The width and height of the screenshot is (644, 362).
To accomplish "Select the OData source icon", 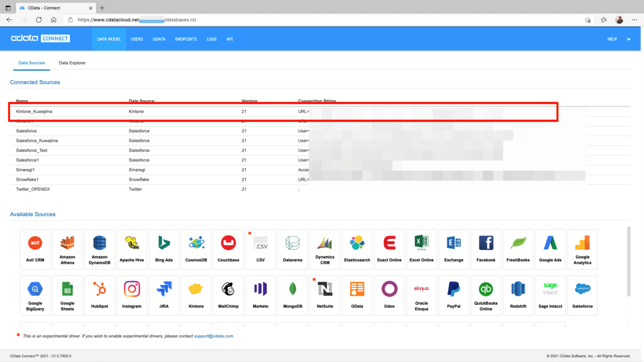I will (357, 295).
